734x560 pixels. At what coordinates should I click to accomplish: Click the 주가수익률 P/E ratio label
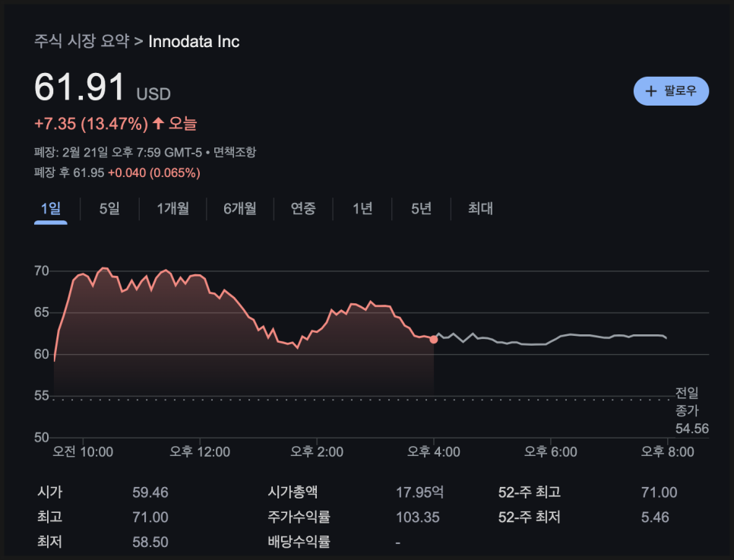click(x=299, y=517)
